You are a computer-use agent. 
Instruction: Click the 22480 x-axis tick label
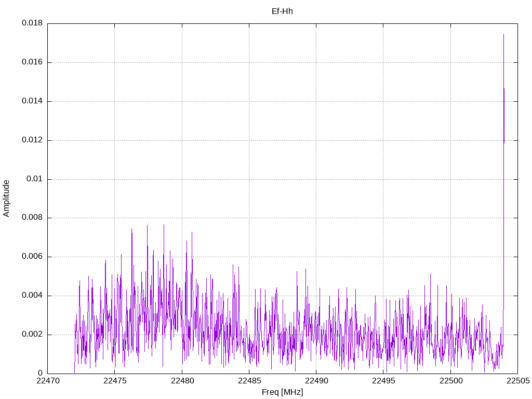pyautogui.click(x=182, y=381)
